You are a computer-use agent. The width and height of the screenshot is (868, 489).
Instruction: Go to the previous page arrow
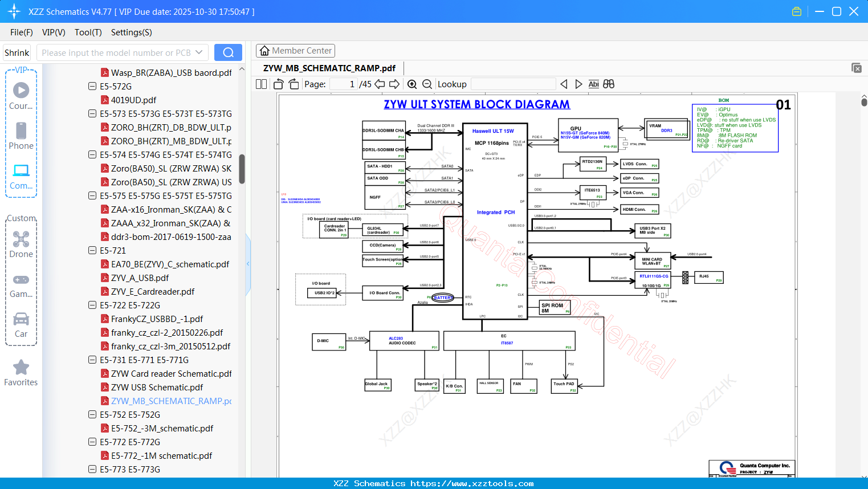[380, 84]
